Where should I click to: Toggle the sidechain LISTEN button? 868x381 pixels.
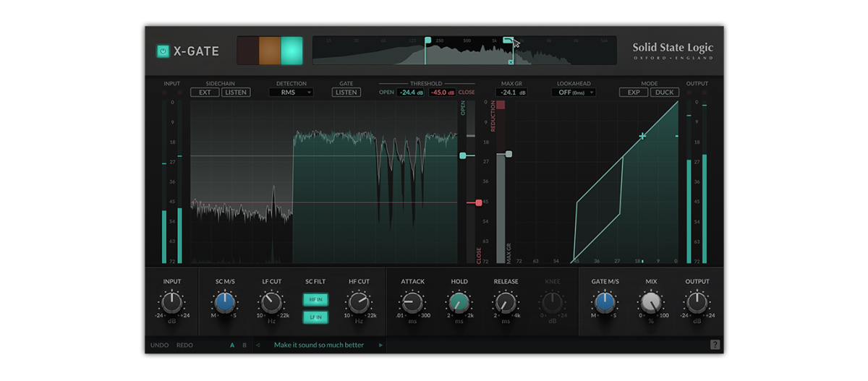tap(236, 93)
